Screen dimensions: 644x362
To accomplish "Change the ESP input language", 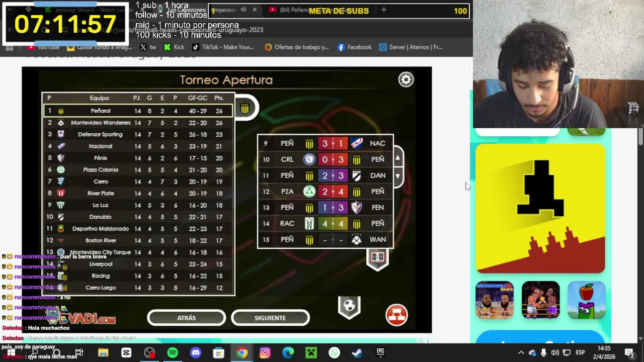I will [580, 353].
